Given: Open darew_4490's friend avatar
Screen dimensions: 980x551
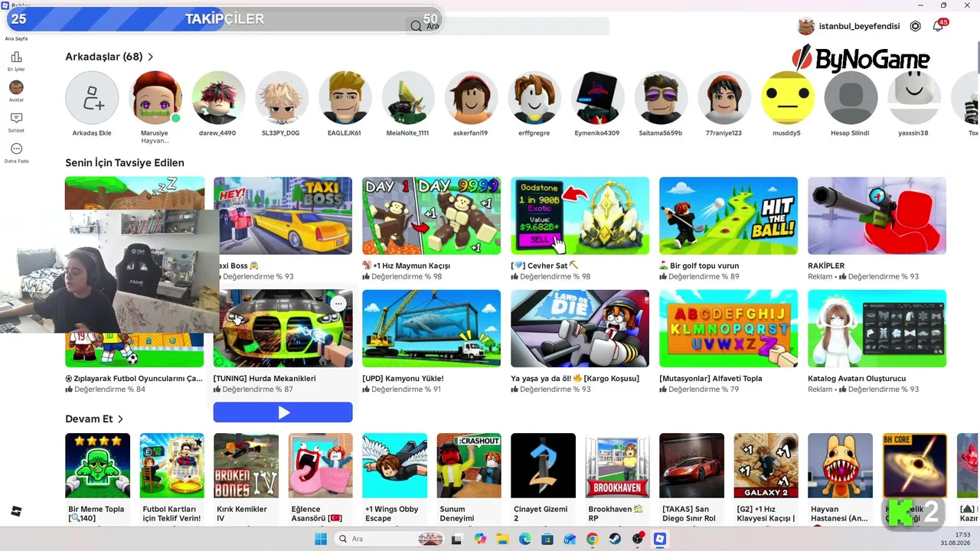Looking at the screenshot, I should coord(218,98).
